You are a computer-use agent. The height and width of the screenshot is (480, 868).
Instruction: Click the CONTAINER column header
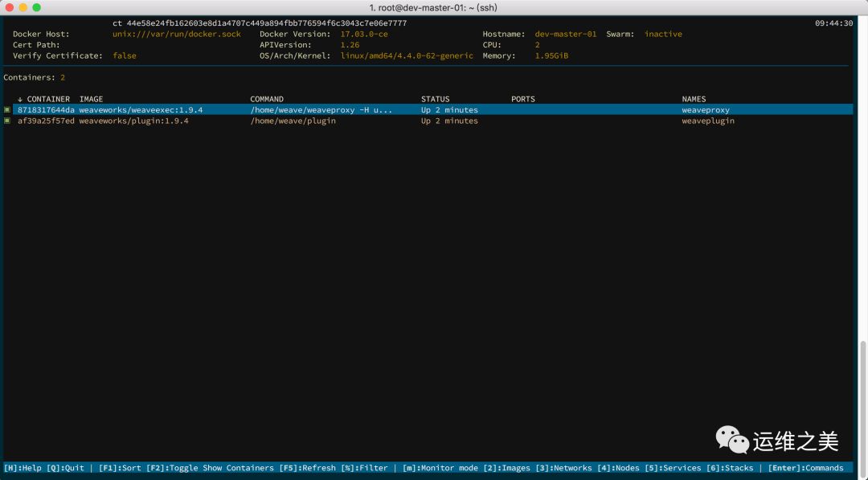coord(49,99)
